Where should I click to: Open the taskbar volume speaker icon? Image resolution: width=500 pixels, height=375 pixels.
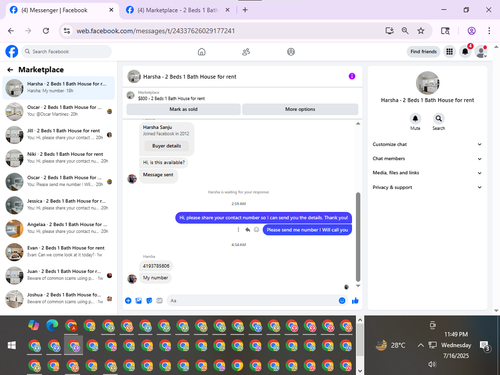432,364
